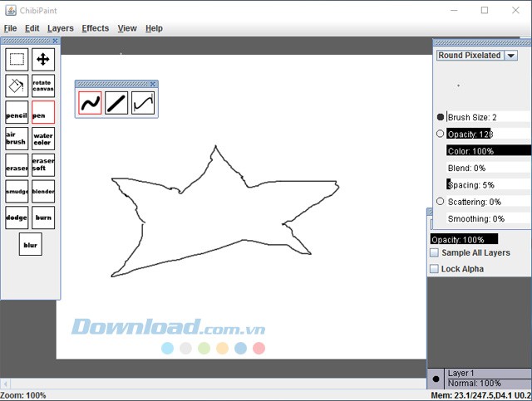Adjust the Spacing 5% slider
Viewport: 532px width, 401px height.
click(489, 185)
